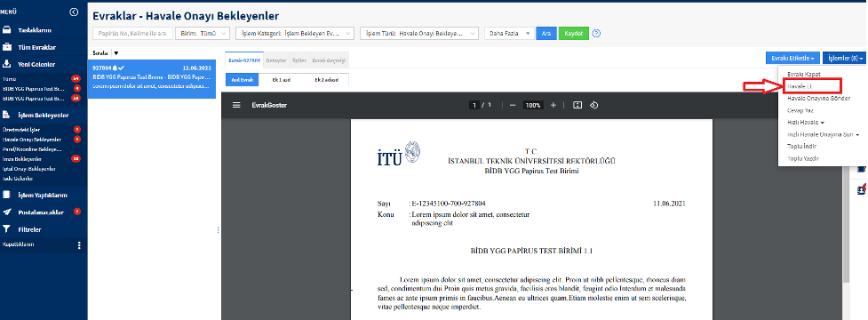Open the Evrakı Etiketle dropdown
This screenshot has width=868, height=320.
tap(792, 58)
